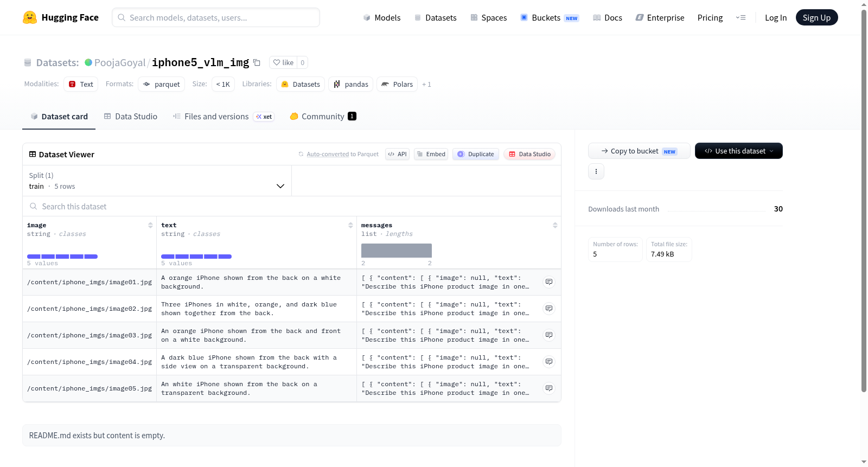Show the +1 more libraries
The height and width of the screenshot is (467, 868).
(x=426, y=84)
